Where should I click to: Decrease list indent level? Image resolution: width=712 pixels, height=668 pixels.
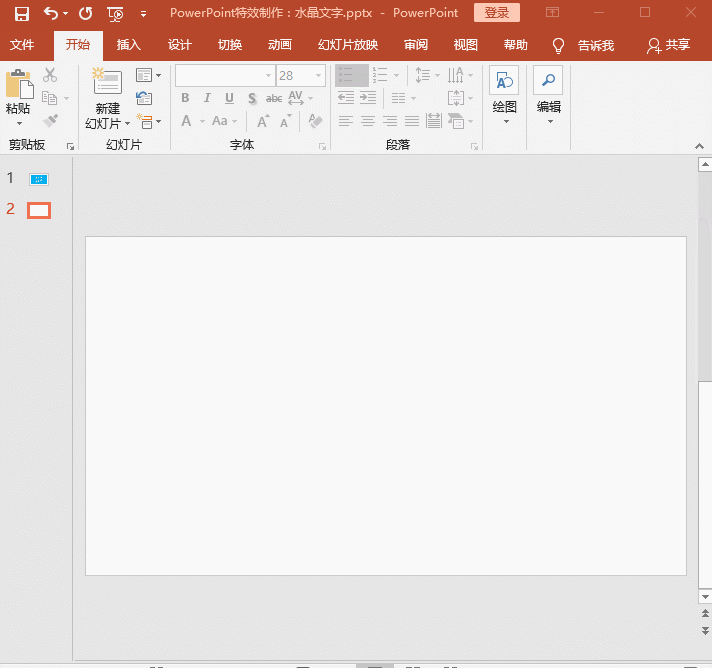(346, 98)
